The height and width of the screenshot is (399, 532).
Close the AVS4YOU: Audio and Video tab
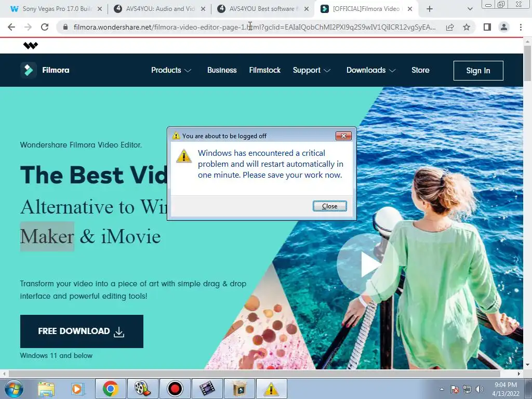(x=203, y=9)
